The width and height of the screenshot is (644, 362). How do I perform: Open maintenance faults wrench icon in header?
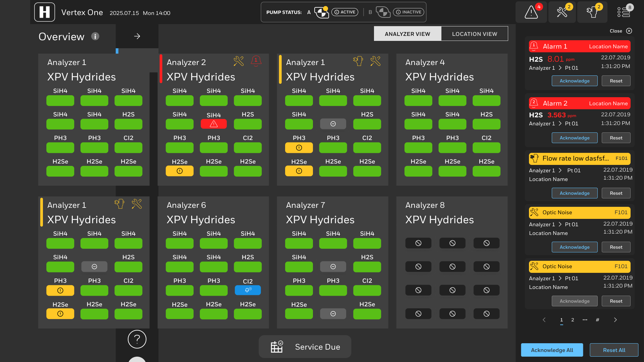pyautogui.click(x=562, y=12)
